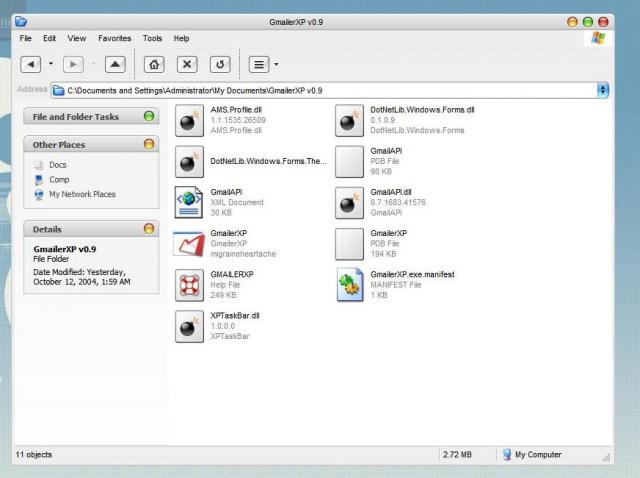Click the Forward navigation arrow button

coord(73,64)
